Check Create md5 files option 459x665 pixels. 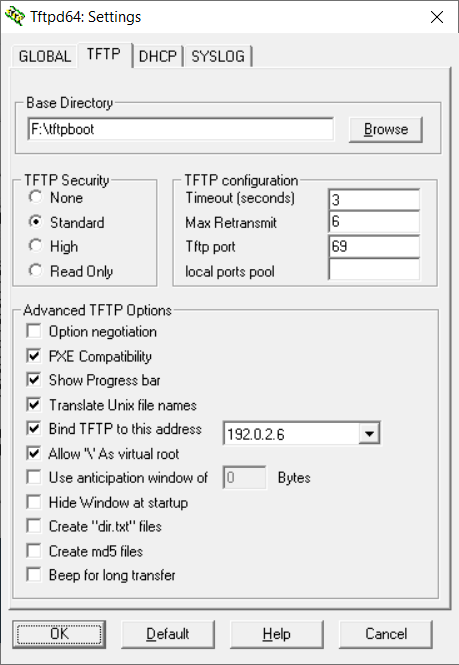[x=34, y=551]
